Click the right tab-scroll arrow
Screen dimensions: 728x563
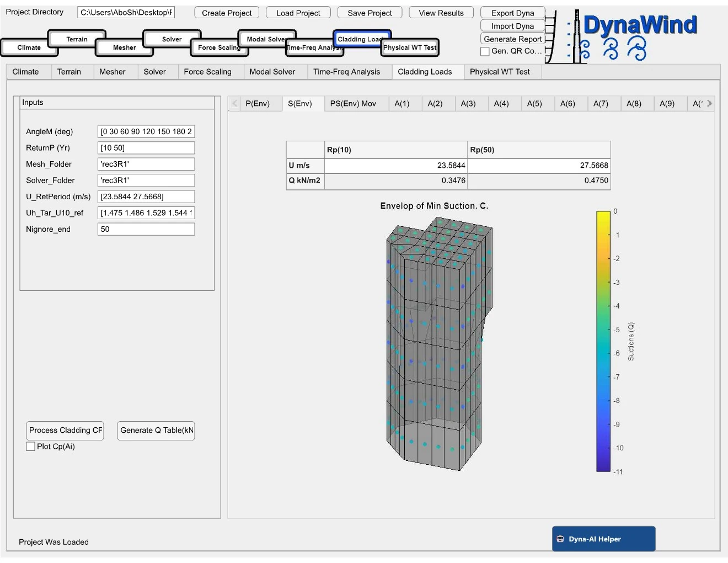pos(710,103)
